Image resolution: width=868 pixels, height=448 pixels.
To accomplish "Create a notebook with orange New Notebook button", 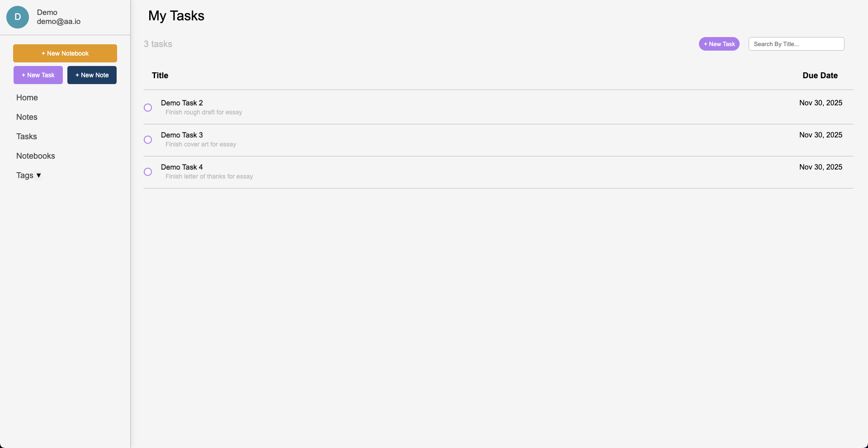I will click(x=65, y=53).
